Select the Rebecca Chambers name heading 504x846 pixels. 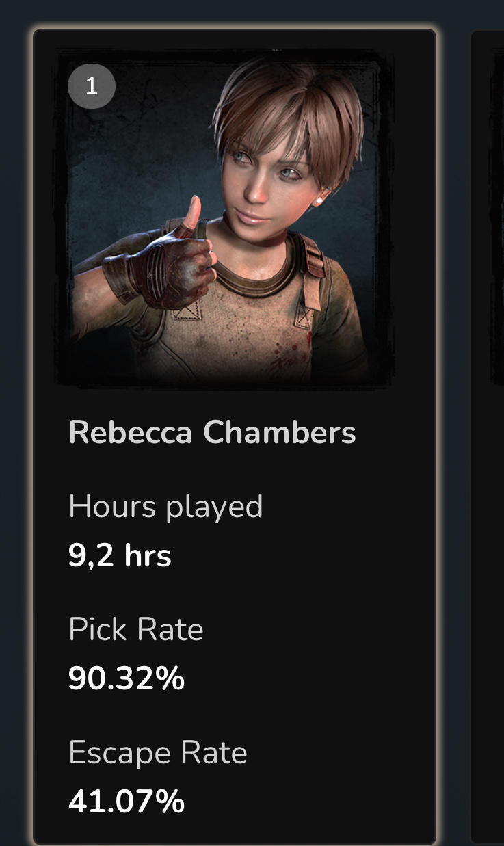pos(212,433)
